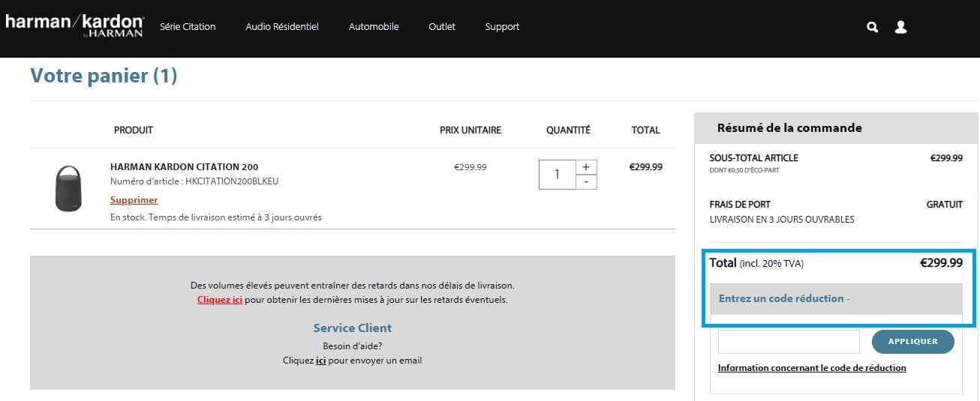Viewport: 980px width, 401px height.
Task: Click the Service Client heading
Action: point(353,328)
